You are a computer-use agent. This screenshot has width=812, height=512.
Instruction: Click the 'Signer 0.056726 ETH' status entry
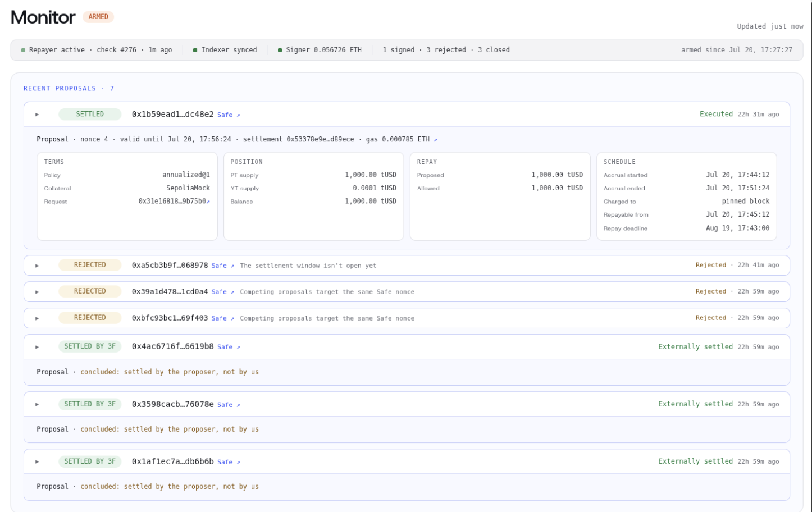320,50
